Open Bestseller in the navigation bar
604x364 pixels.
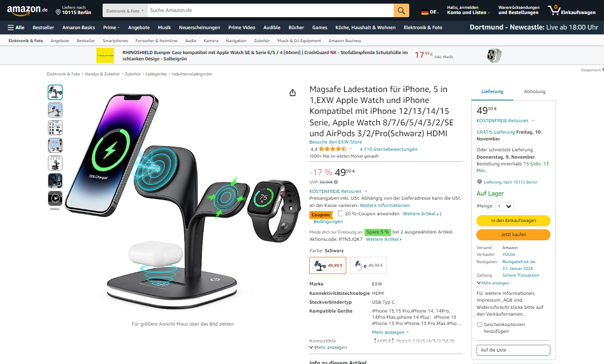coord(44,28)
